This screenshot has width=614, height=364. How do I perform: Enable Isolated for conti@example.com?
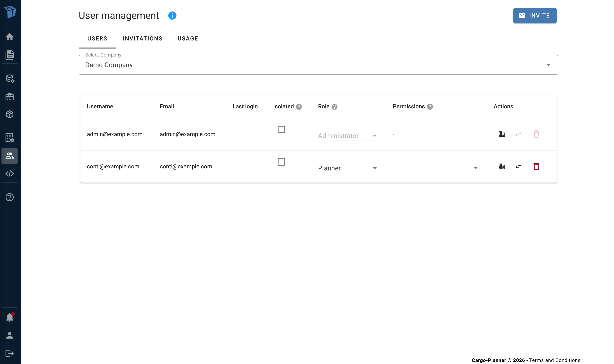coord(281,162)
